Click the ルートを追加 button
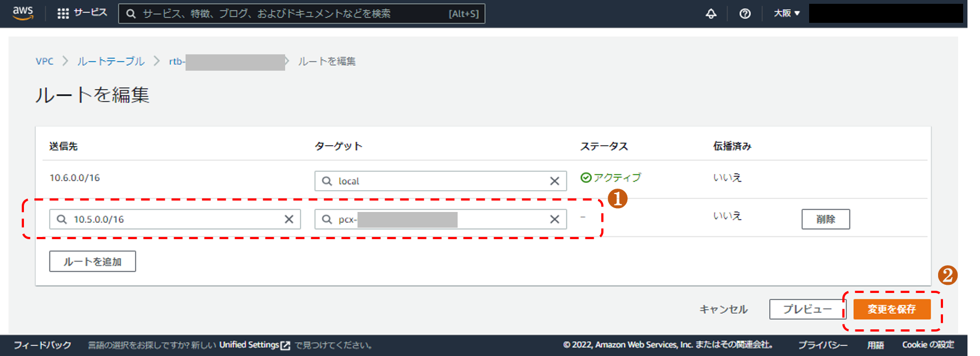This screenshot has height=356, width=980. pyautogui.click(x=93, y=261)
